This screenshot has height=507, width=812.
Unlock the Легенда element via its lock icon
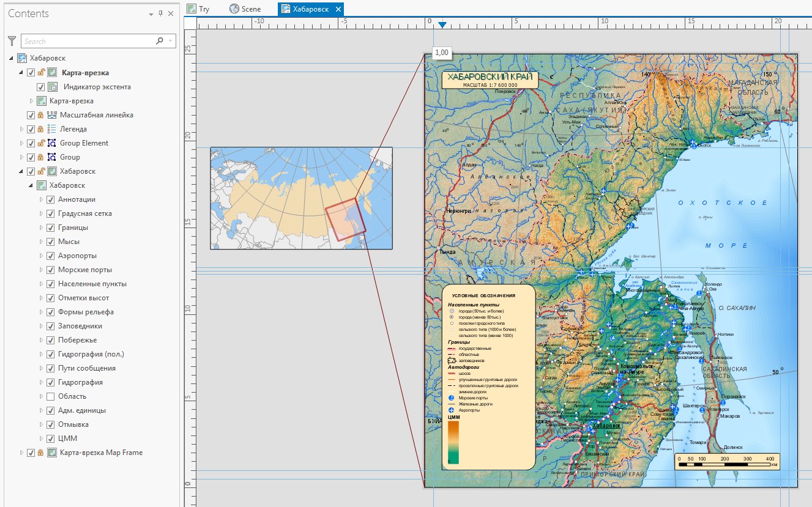pyautogui.click(x=40, y=129)
